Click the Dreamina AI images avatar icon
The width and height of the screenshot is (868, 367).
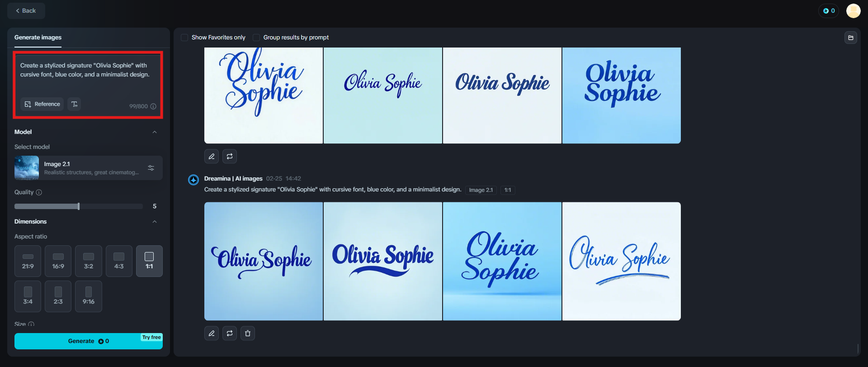click(193, 180)
